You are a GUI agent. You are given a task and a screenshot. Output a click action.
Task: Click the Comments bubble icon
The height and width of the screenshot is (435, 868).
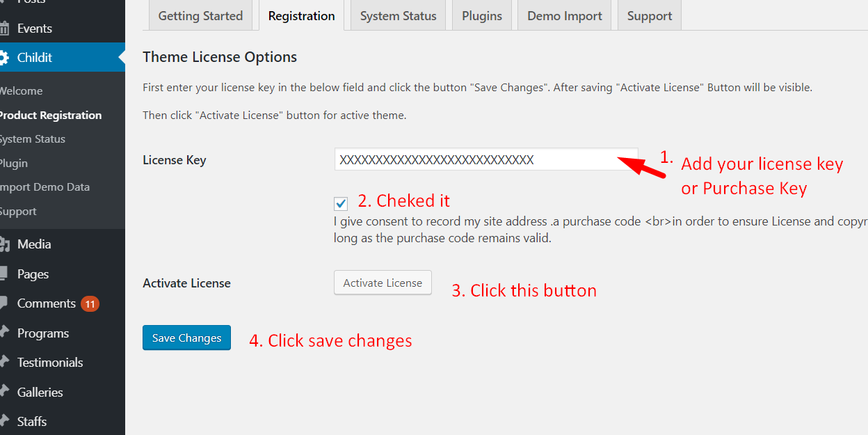click(4, 303)
